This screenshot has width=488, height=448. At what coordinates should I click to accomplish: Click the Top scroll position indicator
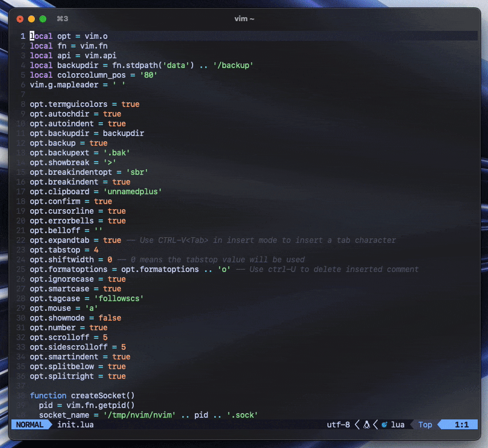[x=425, y=425]
